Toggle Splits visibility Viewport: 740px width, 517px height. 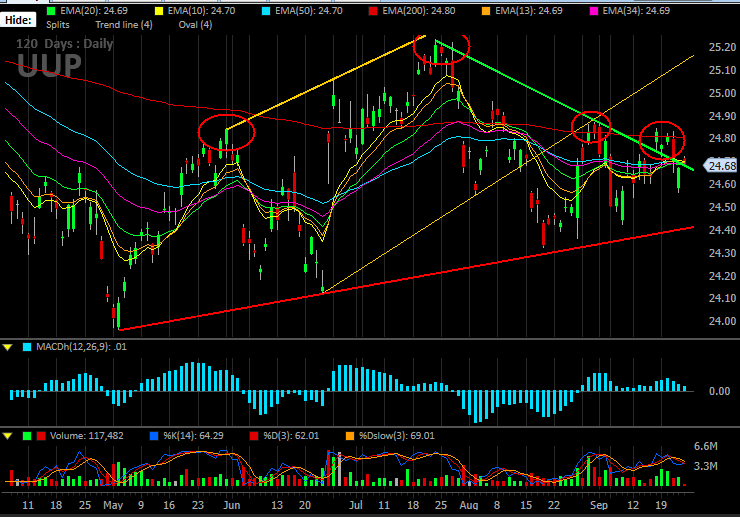pyautogui.click(x=58, y=25)
